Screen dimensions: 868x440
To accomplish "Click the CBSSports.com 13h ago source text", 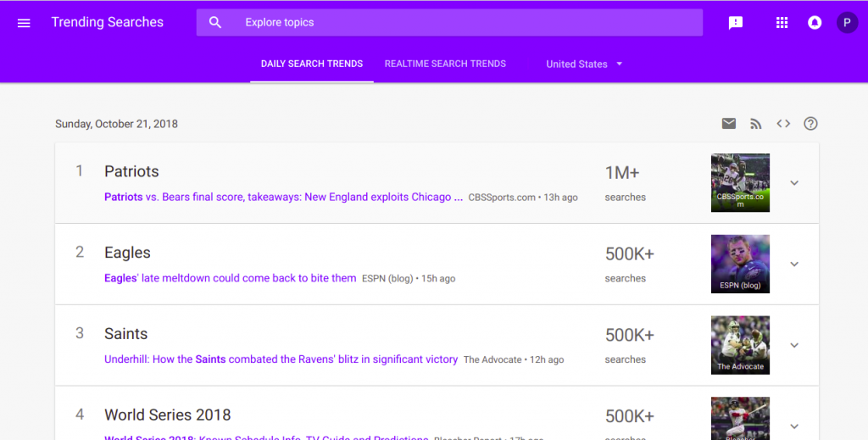I will (x=523, y=198).
